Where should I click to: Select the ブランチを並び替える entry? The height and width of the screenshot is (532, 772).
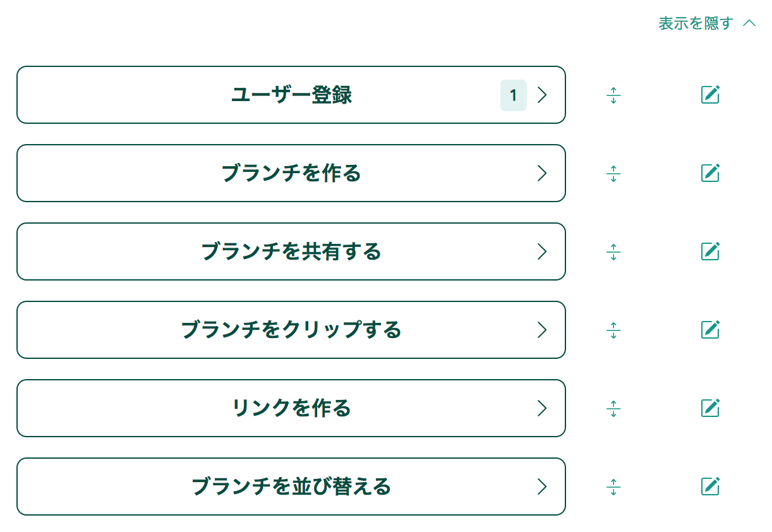[291, 487]
